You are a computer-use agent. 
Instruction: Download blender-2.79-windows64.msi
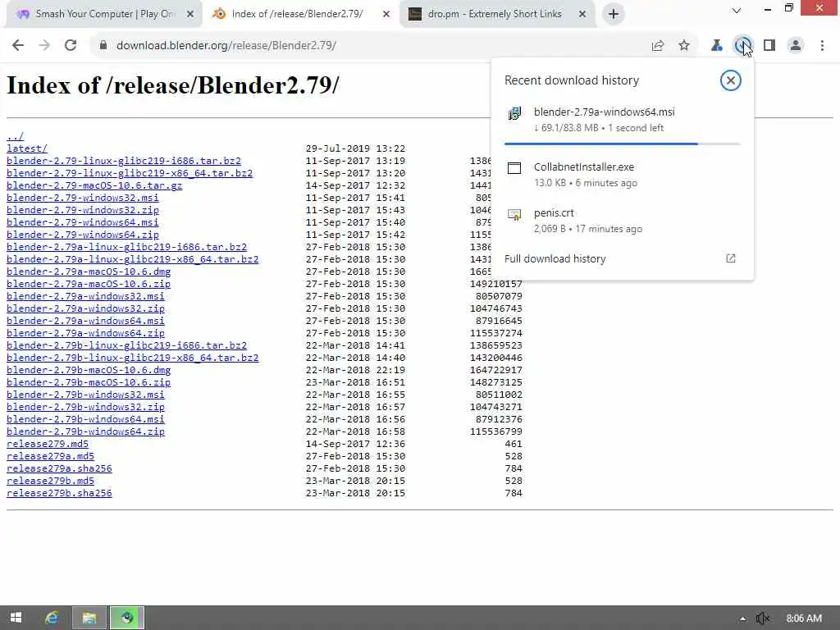tap(83, 222)
